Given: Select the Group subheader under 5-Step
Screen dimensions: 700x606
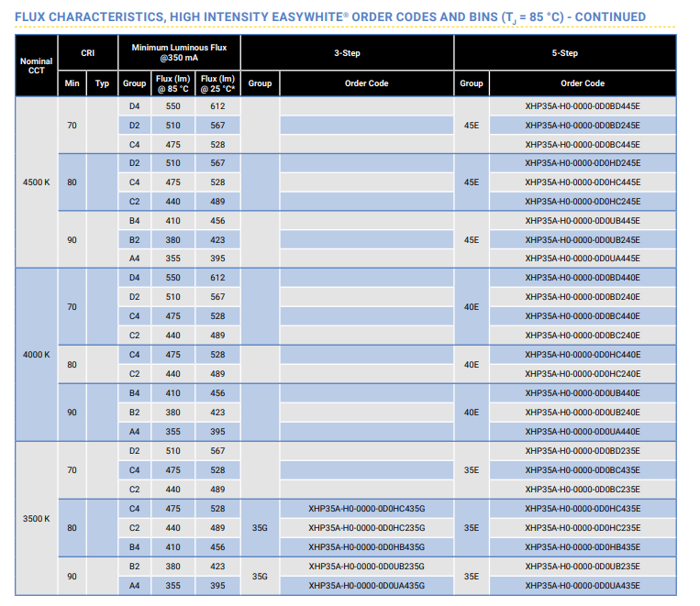Looking at the screenshot, I should coord(472,83).
